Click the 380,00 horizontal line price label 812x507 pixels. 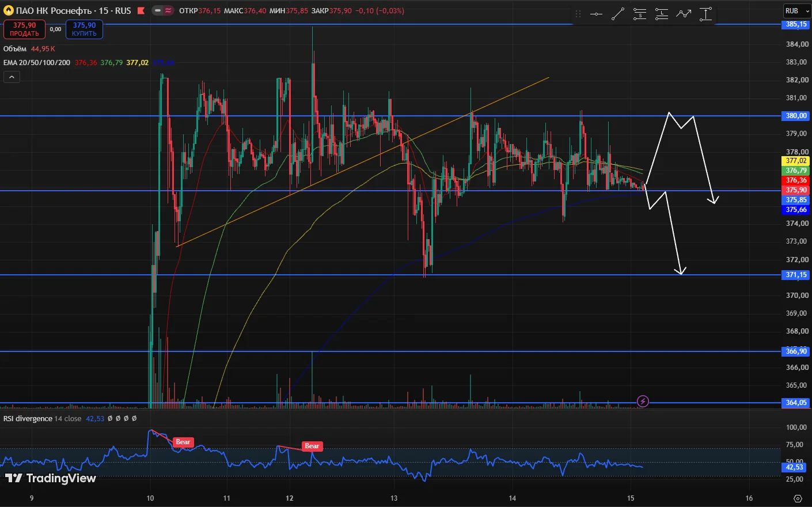(x=796, y=116)
